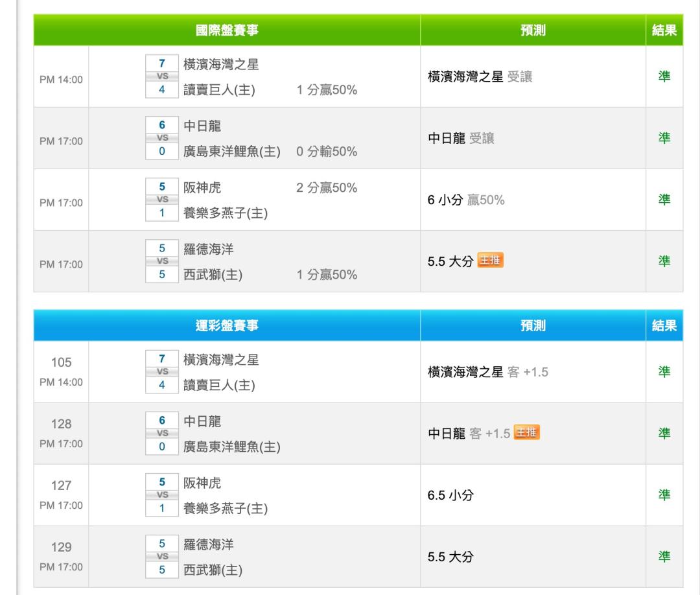Click 準 result in the 6 小分 row
This screenshot has height=595, width=700.
tap(664, 200)
